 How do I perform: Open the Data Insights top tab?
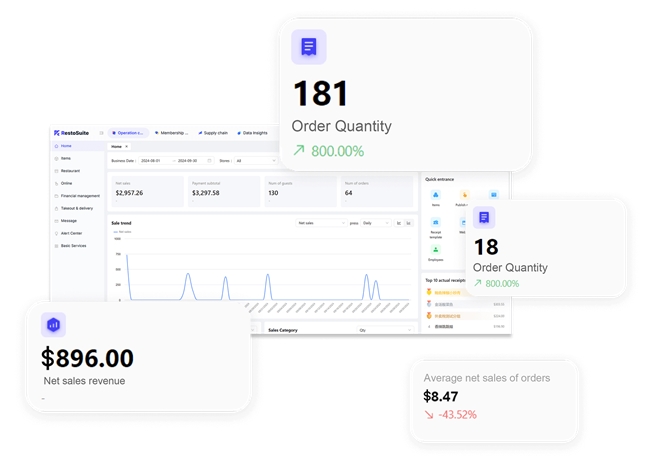[252, 133]
